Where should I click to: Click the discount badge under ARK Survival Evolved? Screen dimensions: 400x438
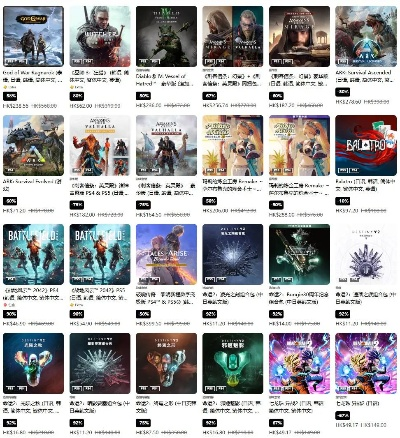click(x=10, y=201)
